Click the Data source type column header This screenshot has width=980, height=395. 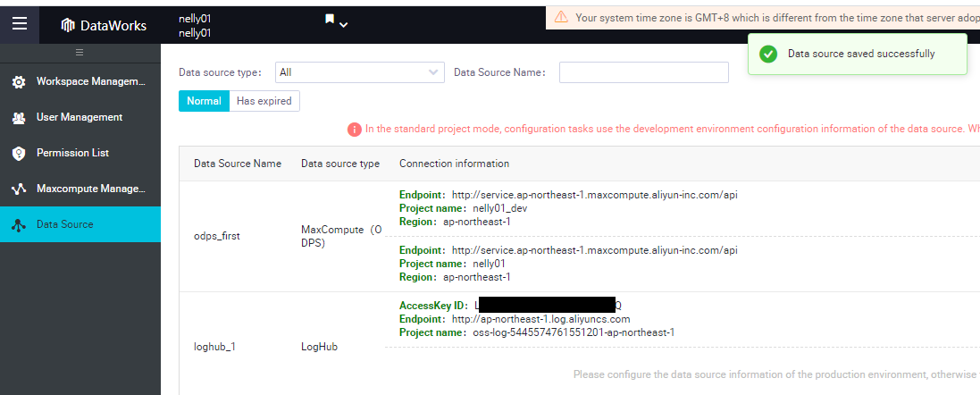pyautogui.click(x=340, y=164)
